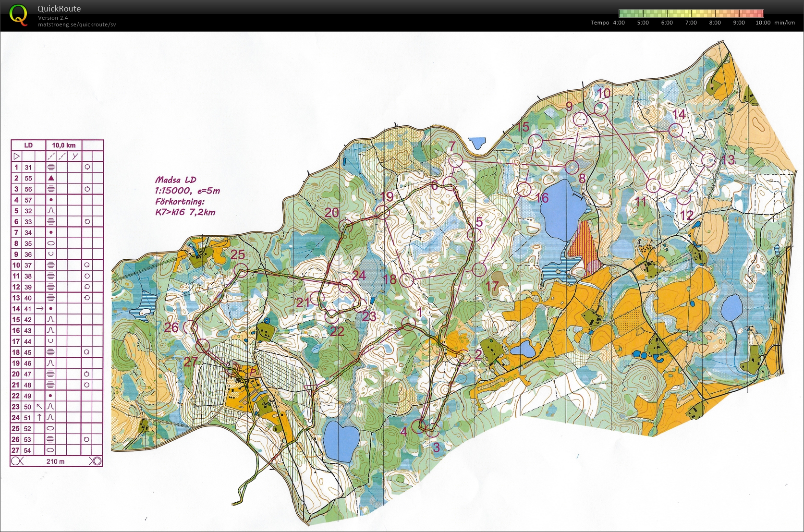This screenshot has height=532, width=804.
Task: Click the lake west of control 4
Action: 341,441
